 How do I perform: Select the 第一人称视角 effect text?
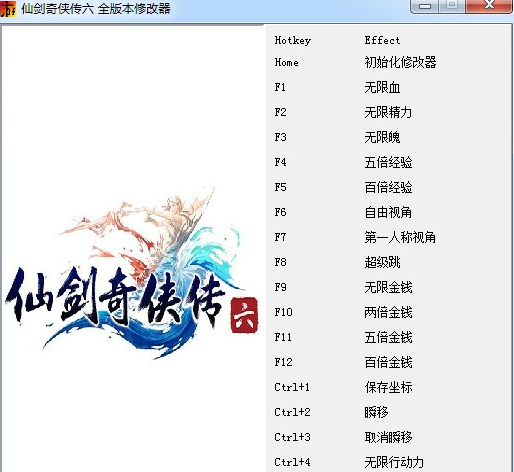click(400, 237)
